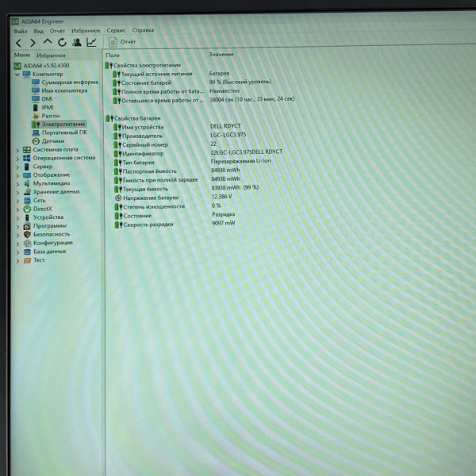
Task: Click the Безопасность shield icon
Action: tap(27, 235)
